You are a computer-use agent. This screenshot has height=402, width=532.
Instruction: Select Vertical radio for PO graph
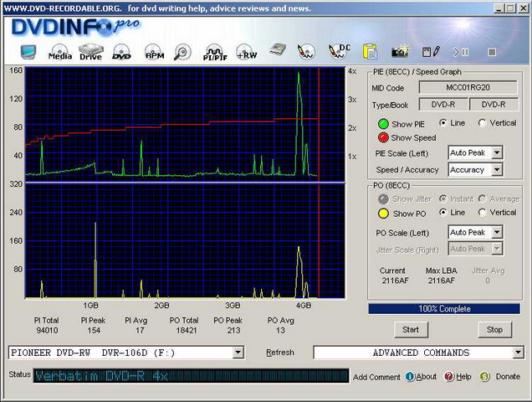tap(482, 213)
